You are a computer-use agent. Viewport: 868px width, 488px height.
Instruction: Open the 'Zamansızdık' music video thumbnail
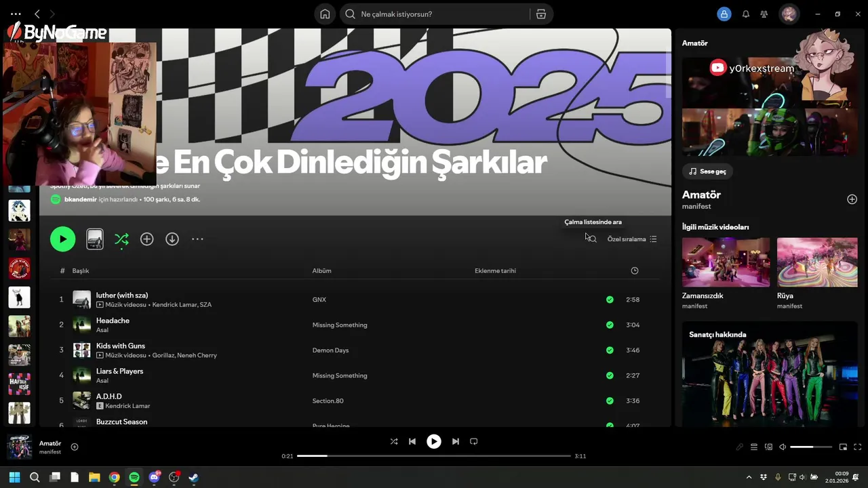click(x=726, y=262)
